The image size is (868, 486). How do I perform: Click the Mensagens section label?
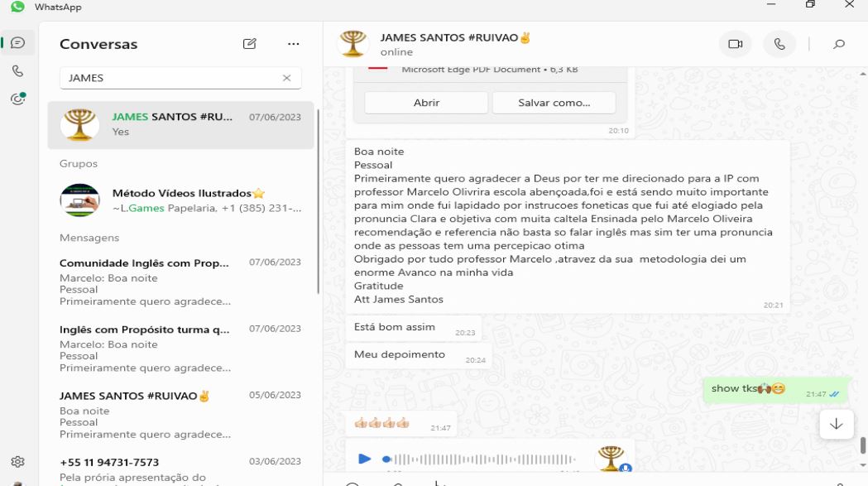point(89,238)
